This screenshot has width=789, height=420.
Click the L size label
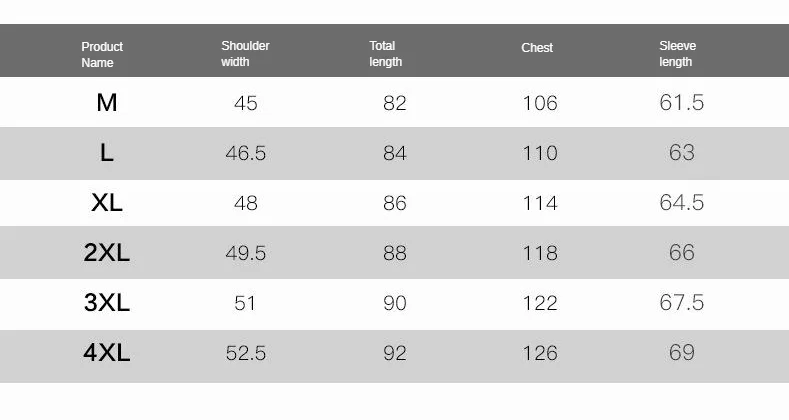coord(107,152)
